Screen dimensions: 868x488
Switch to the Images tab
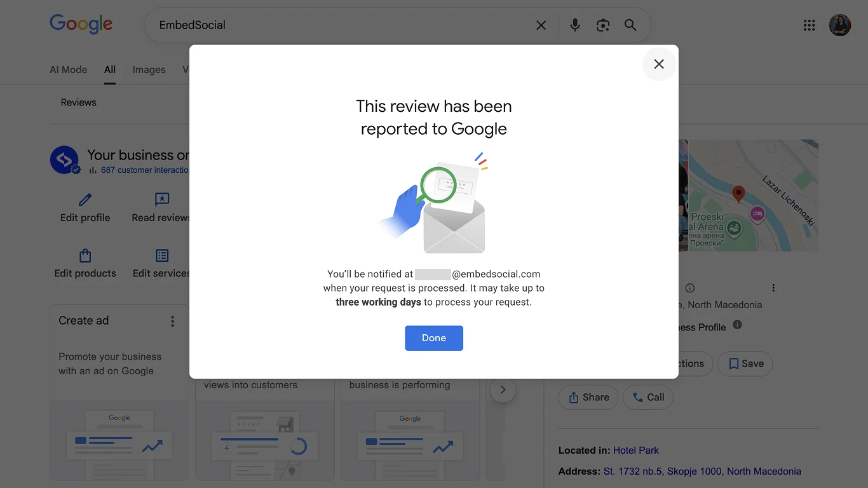point(149,69)
